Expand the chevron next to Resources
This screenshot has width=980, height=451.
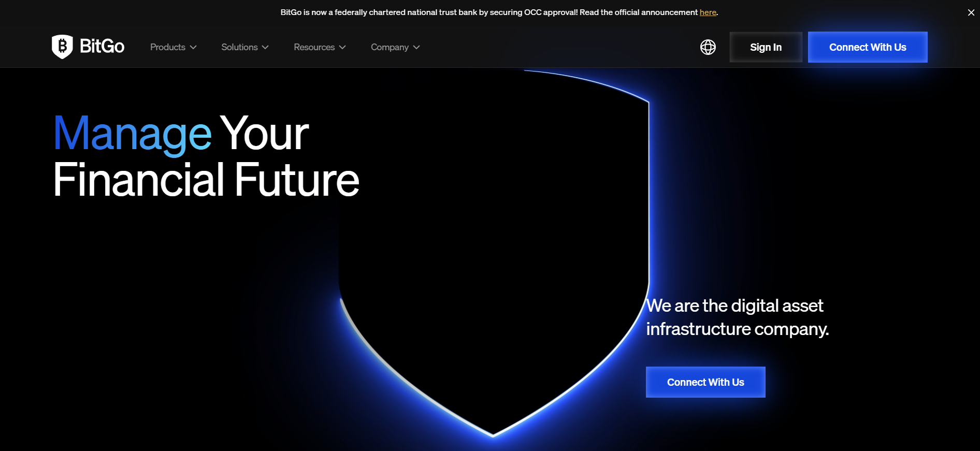click(342, 47)
